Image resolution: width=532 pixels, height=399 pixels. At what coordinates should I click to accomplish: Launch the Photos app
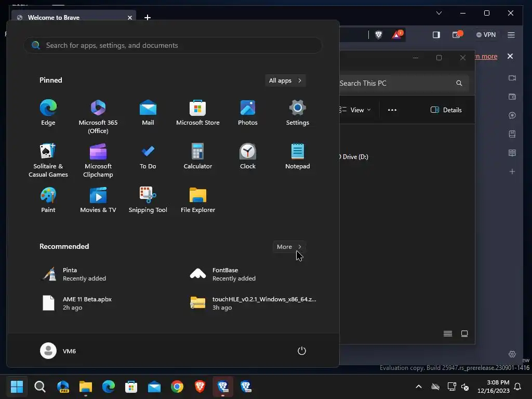[x=248, y=113]
